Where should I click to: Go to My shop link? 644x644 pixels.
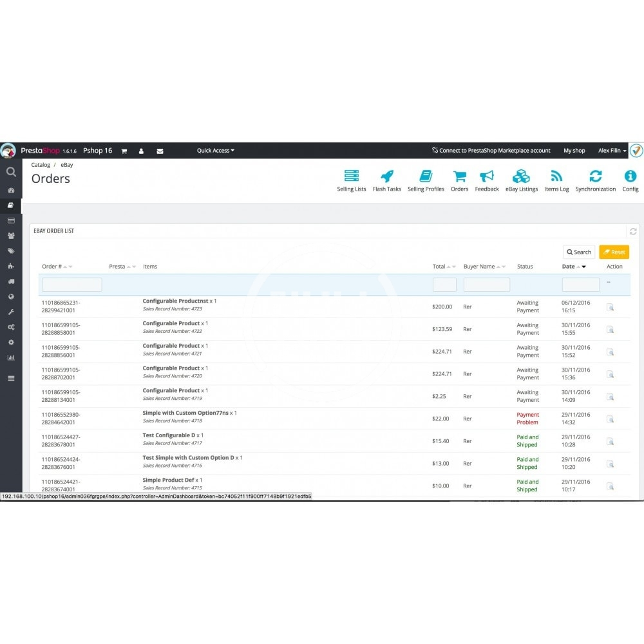[x=574, y=151]
